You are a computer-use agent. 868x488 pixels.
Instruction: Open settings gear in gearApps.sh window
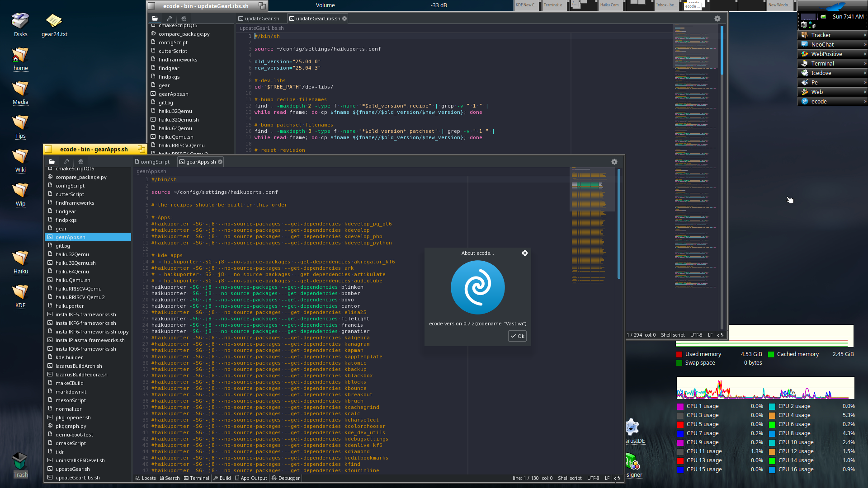(x=614, y=162)
